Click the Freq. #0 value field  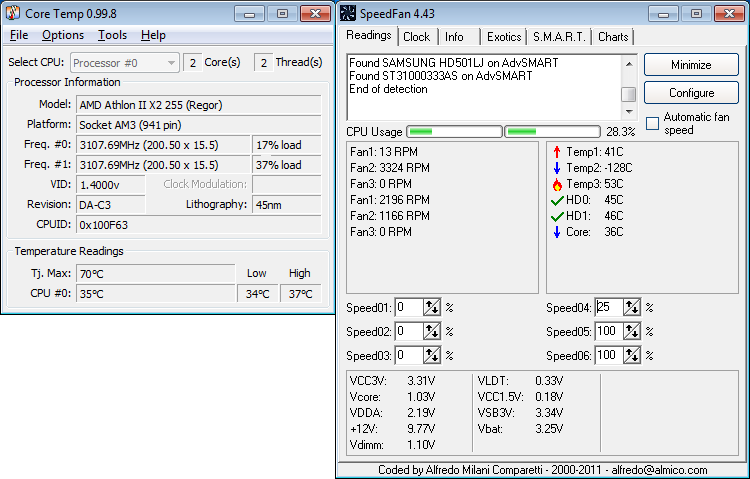coord(163,145)
